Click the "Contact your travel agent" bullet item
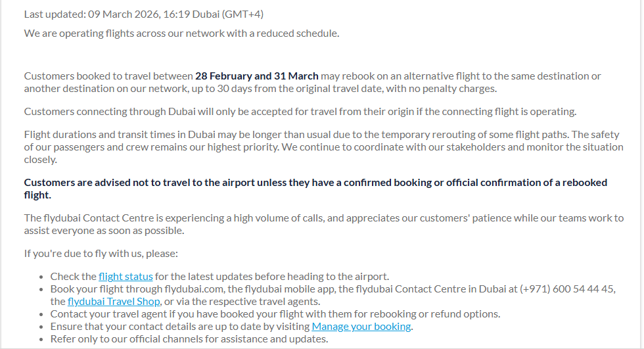This screenshot has width=644, height=349. (275, 314)
